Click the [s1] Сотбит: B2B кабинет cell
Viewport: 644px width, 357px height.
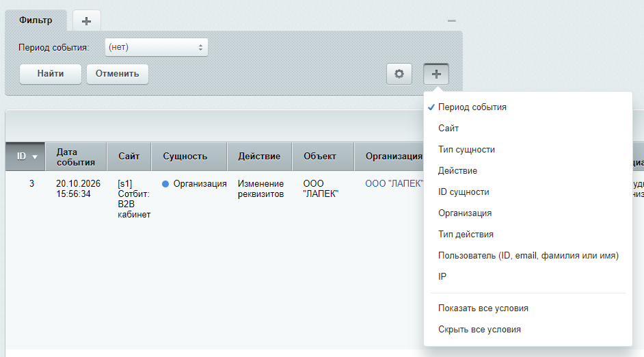click(x=134, y=199)
